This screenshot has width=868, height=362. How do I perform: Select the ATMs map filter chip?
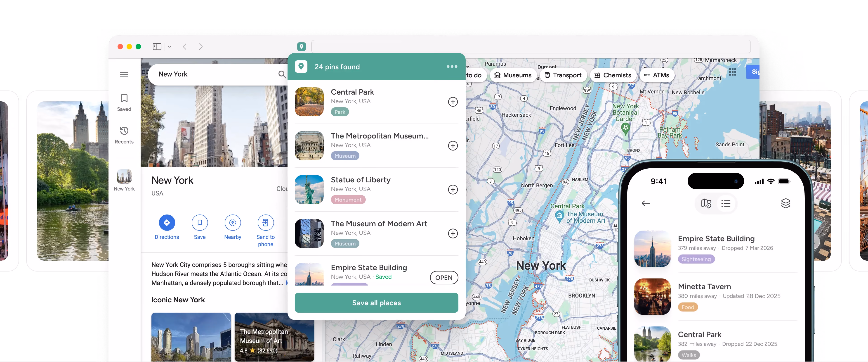(657, 75)
